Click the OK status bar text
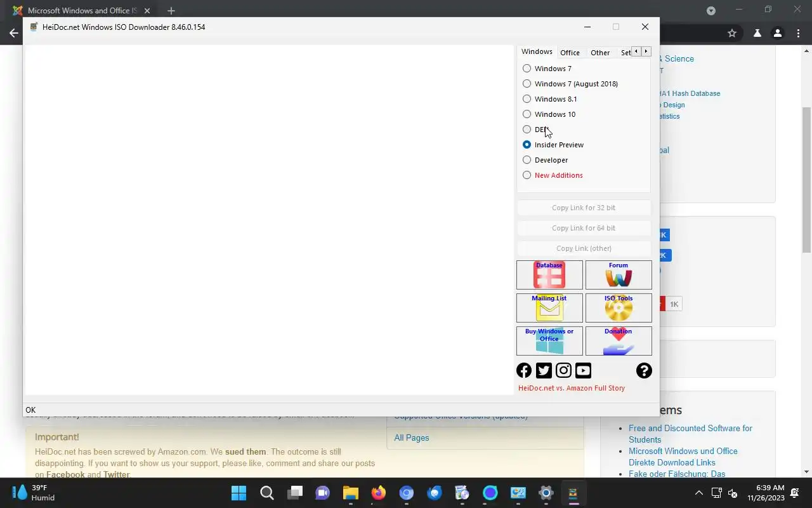This screenshot has height=508, width=812. click(30, 410)
